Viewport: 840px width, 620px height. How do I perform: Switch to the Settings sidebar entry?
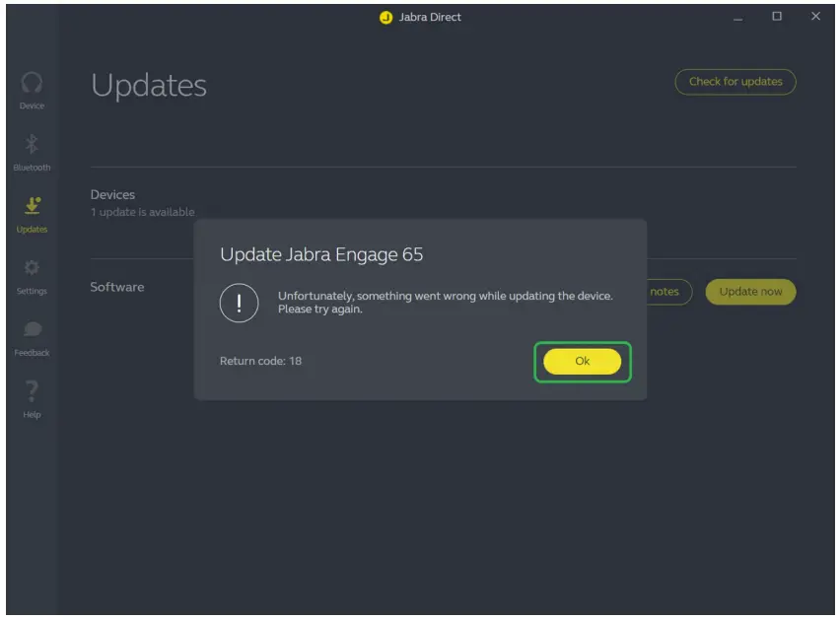pos(33,290)
